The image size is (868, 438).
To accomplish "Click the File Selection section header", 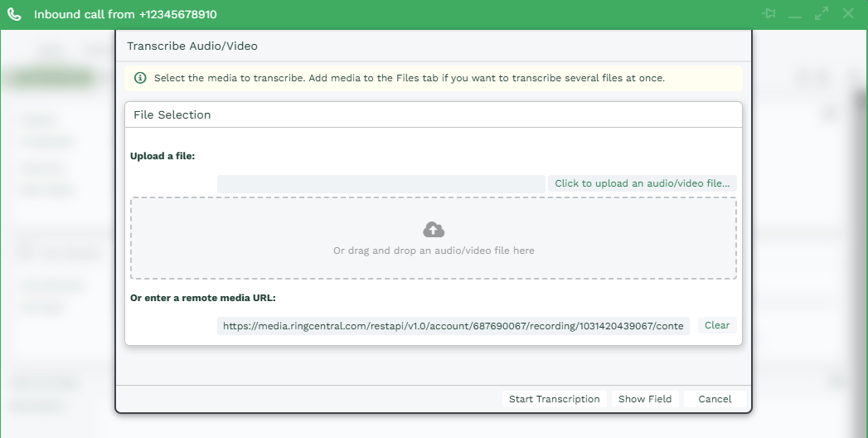I will click(172, 115).
